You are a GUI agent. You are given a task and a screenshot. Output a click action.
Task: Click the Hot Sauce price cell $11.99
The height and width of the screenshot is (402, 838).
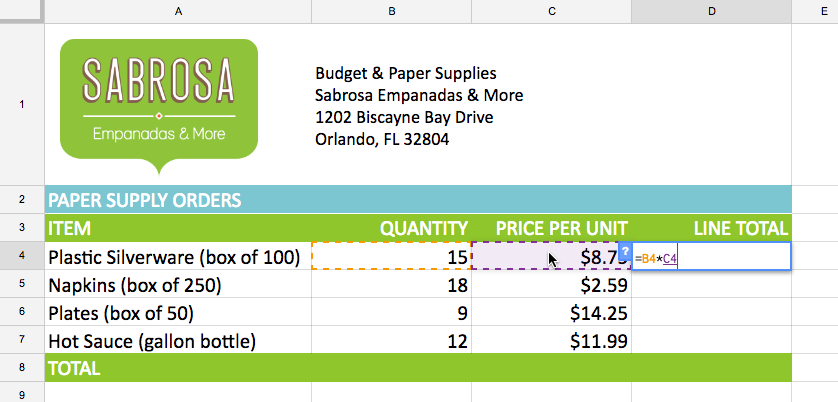coord(551,341)
